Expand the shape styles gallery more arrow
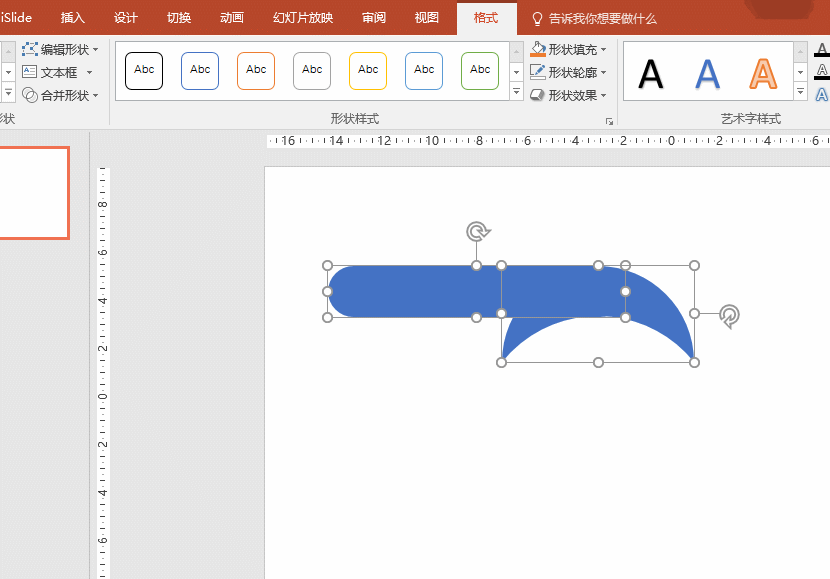830x579 pixels. pos(516,92)
